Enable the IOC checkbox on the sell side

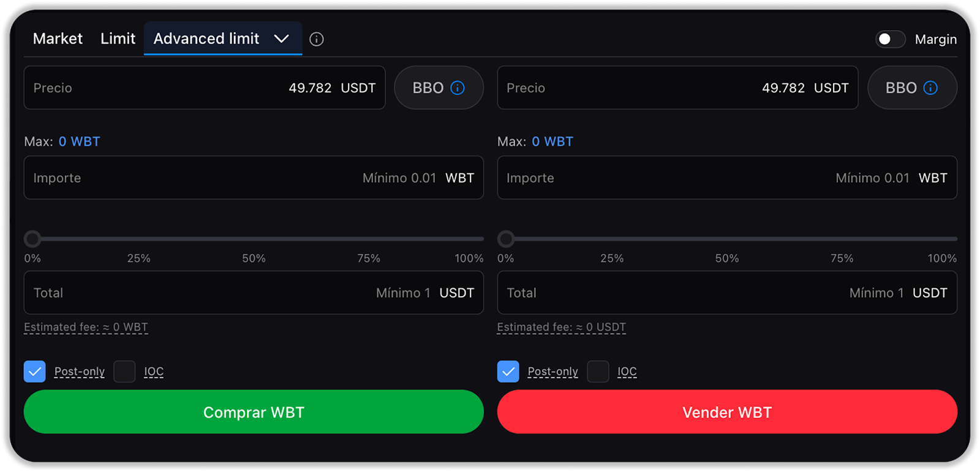click(598, 371)
